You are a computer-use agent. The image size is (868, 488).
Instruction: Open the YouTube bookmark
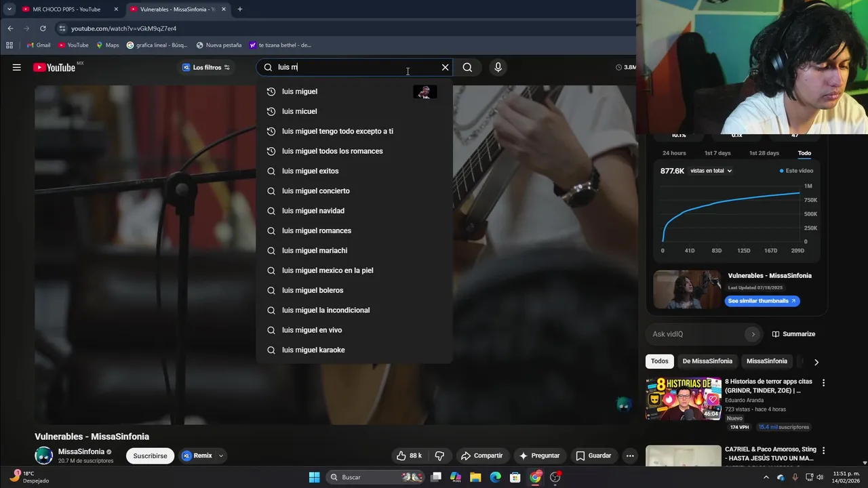click(73, 45)
